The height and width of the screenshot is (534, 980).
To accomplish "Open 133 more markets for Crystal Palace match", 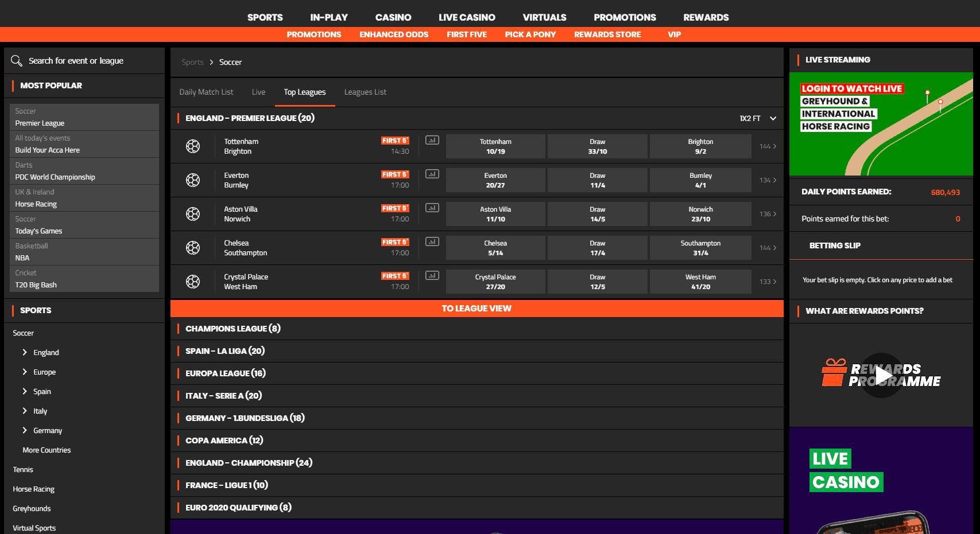I will coord(768,282).
